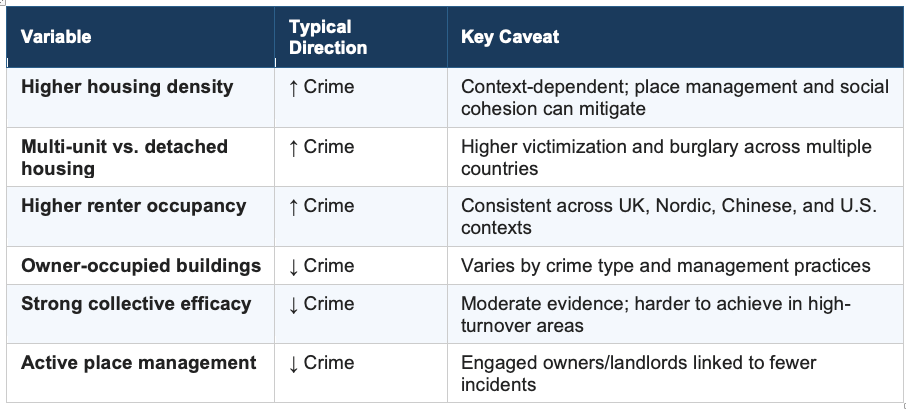Click the Crime direction for renter occupancy
The image size is (906, 409).
pos(321,206)
